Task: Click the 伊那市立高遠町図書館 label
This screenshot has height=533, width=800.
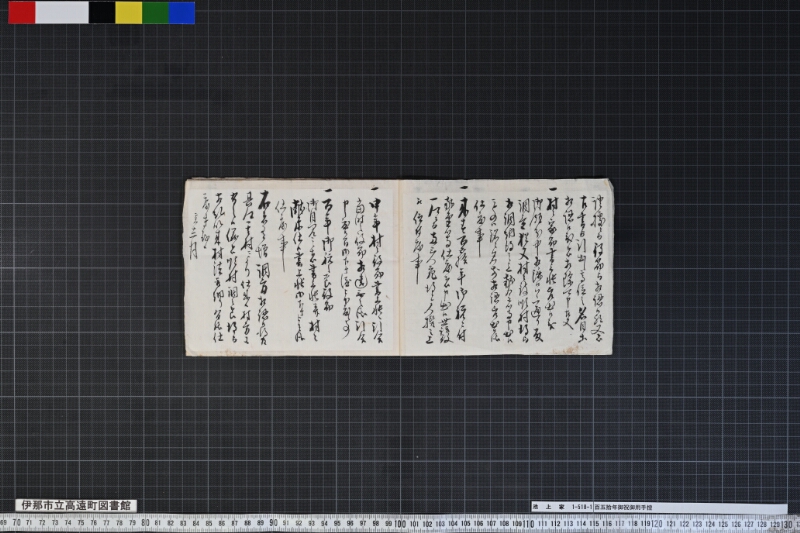Action: (x=76, y=505)
